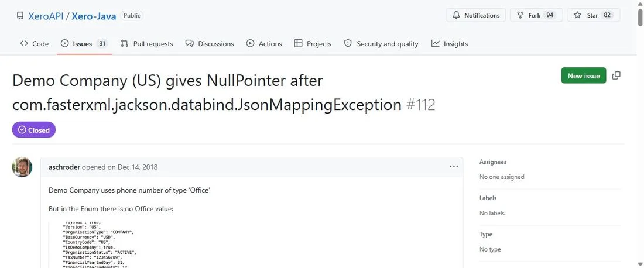The image size is (644, 268).
Task: Click the Security shield icon
Action: (x=348, y=43)
